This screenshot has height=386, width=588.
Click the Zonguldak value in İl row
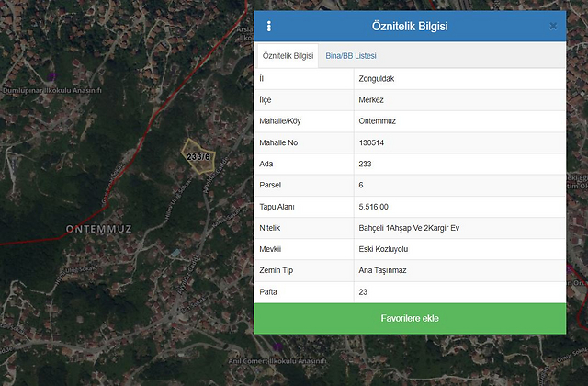(379, 79)
